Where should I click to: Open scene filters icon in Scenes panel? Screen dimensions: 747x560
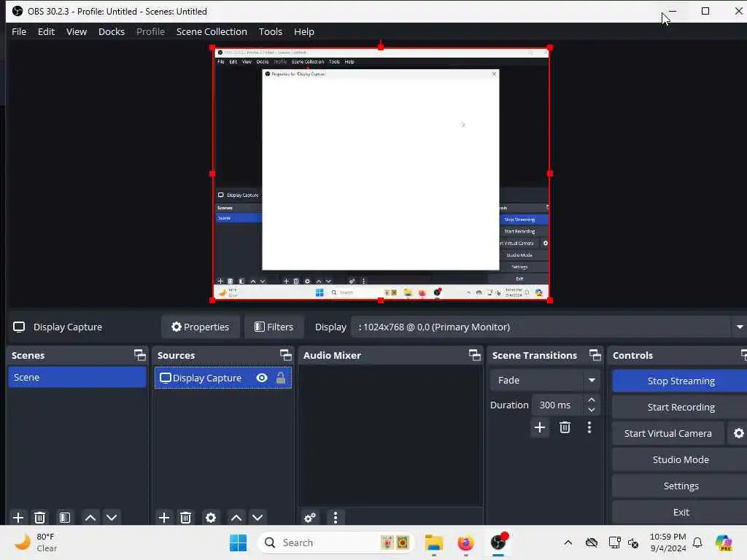click(65, 518)
